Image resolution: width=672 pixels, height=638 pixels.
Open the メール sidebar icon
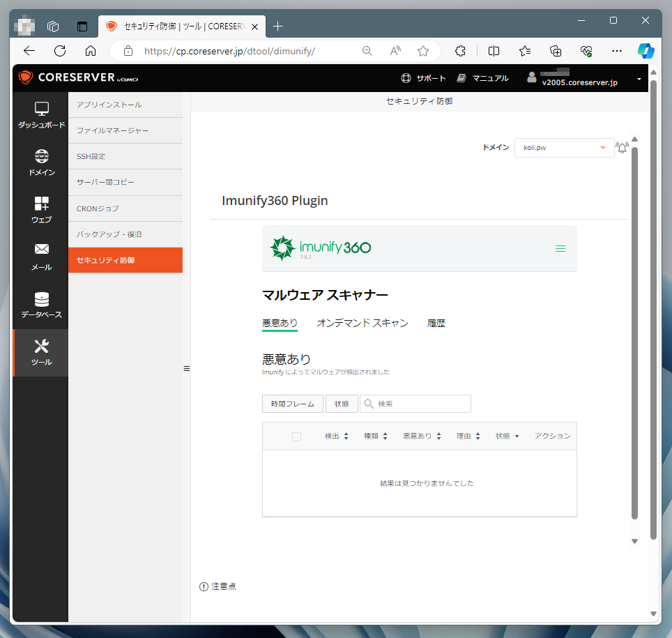(41, 257)
